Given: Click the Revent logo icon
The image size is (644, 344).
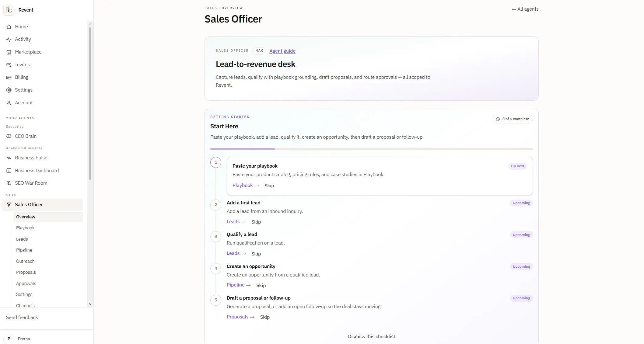Looking at the screenshot, I should [9, 10].
